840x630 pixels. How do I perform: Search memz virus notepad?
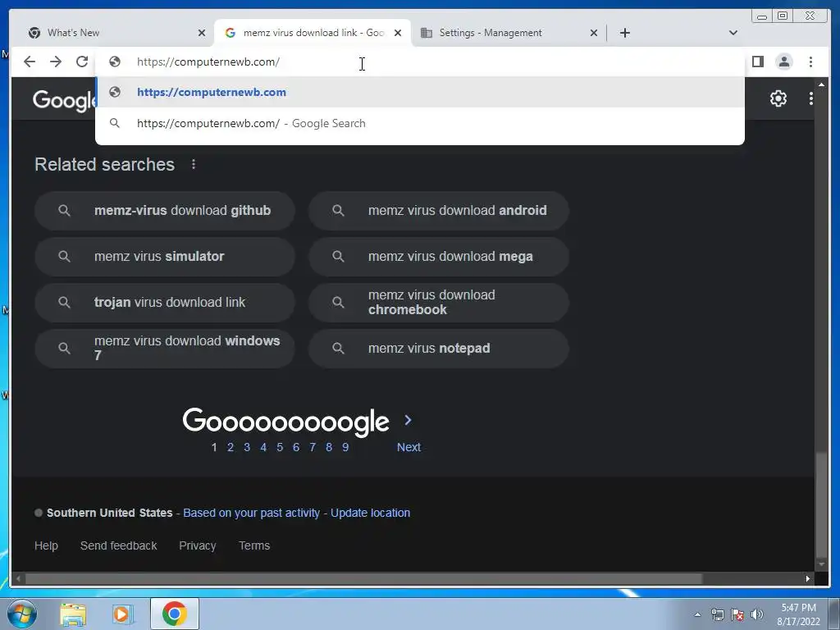click(438, 348)
